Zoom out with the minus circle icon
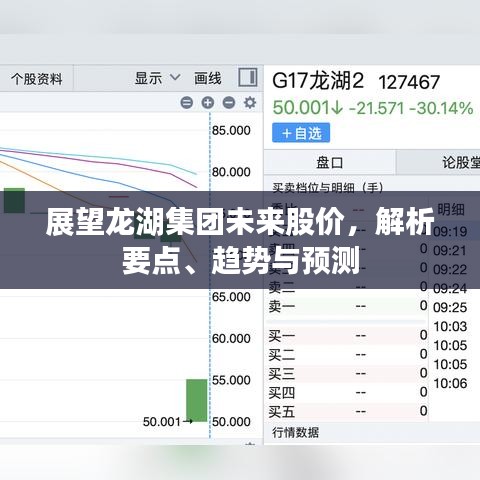480x480 pixels. [229, 103]
